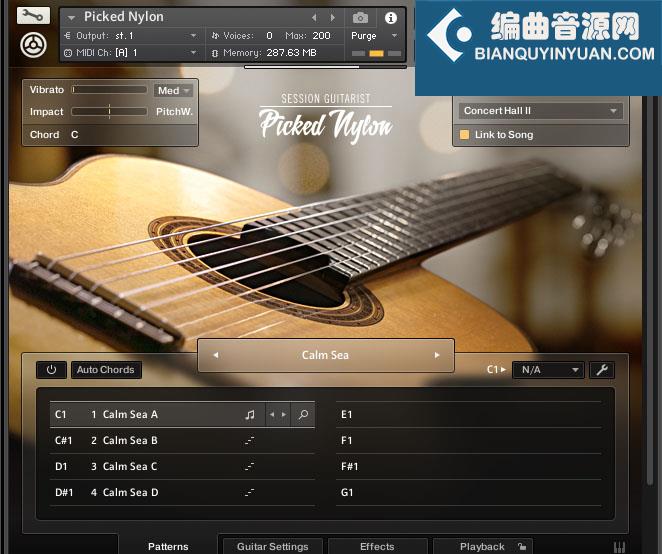This screenshot has height=554, width=662.
Task: Select the D1 Calm Sea C pattern row
Action: 182,467
